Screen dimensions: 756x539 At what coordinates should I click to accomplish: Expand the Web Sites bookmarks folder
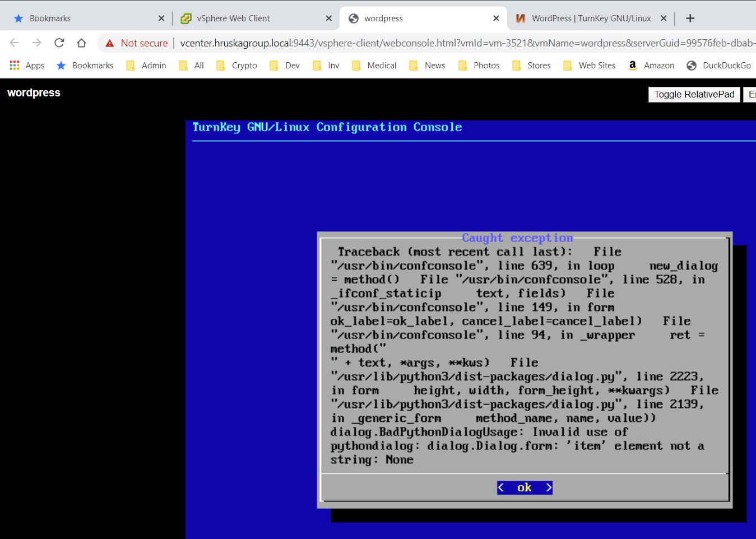tap(589, 66)
